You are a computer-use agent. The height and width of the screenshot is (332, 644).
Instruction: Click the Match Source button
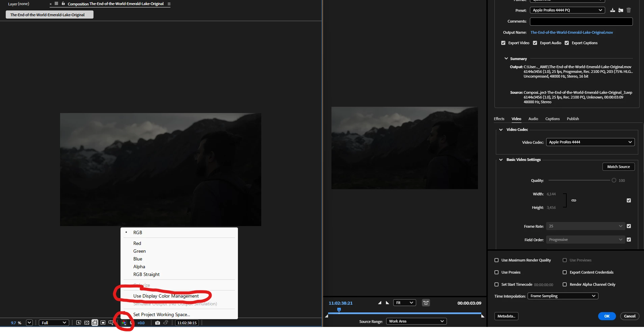coord(618,167)
